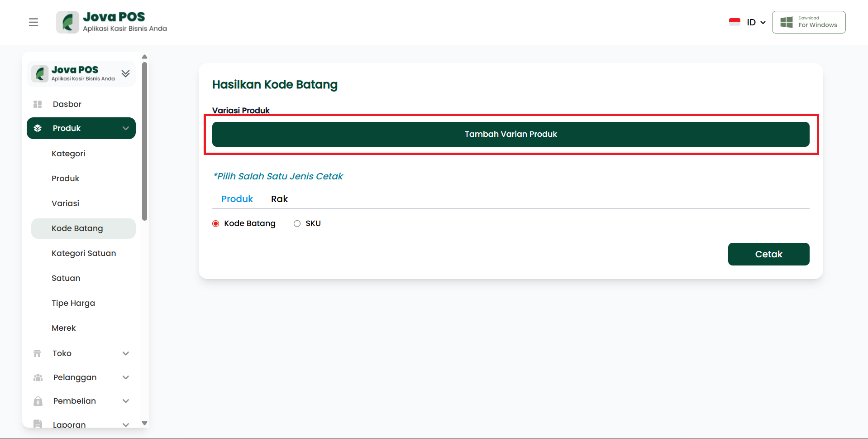Image resolution: width=868 pixels, height=439 pixels.
Task: Click the Toko store icon
Action: (x=38, y=353)
